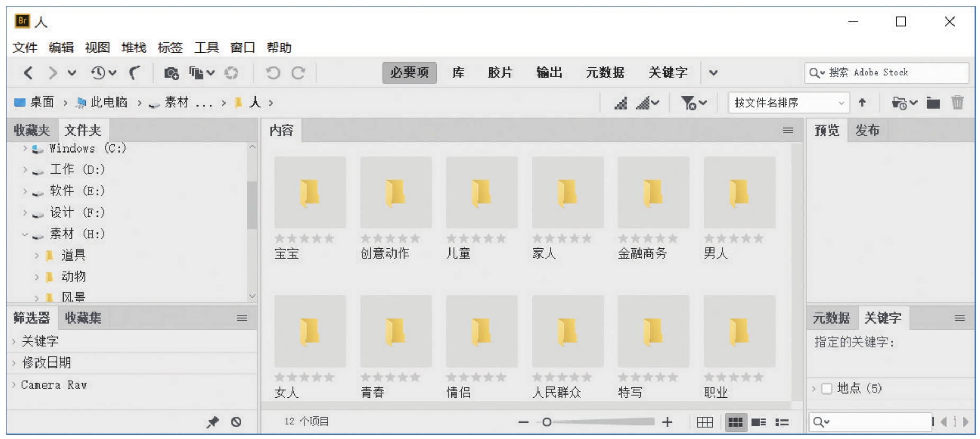Select the 库 workspace

click(x=458, y=73)
